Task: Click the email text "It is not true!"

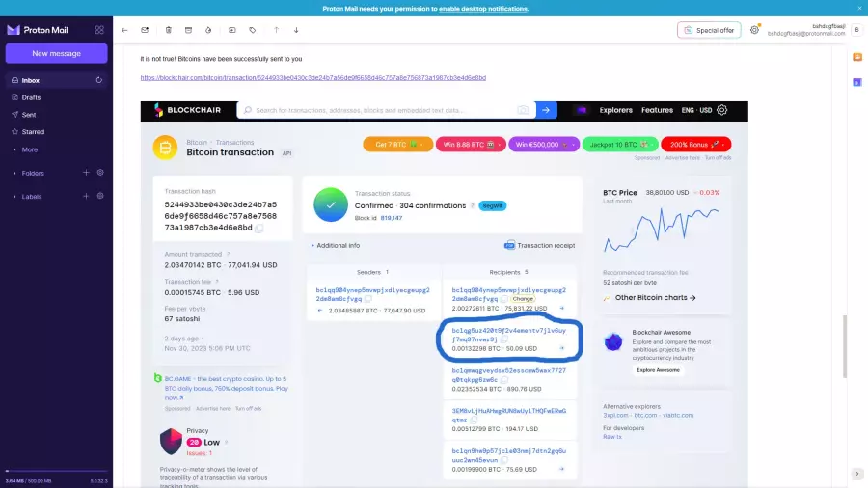Action: [160, 59]
